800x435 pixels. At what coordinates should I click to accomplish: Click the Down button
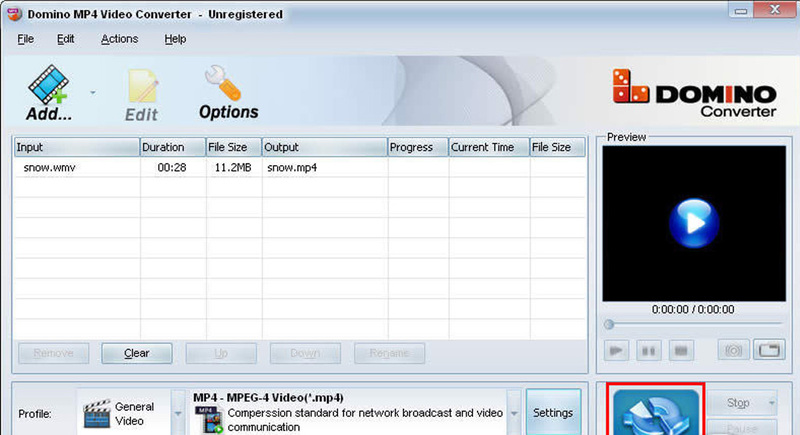click(305, 353)
